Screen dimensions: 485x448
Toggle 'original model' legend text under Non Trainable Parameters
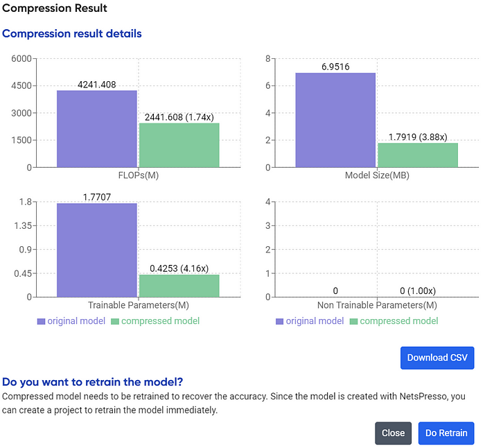[x=315, y=321]
